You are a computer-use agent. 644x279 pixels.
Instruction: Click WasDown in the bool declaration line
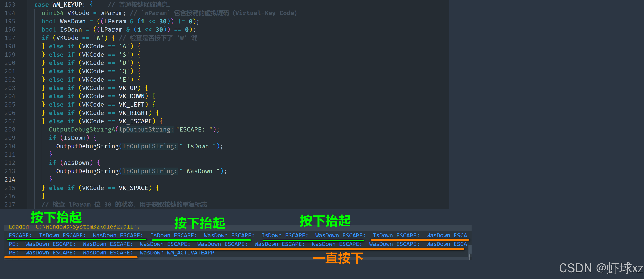point(73,21)
